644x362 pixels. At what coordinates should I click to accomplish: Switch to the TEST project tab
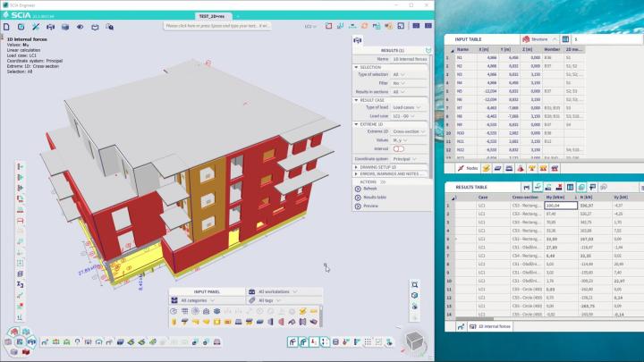[212, 16]
